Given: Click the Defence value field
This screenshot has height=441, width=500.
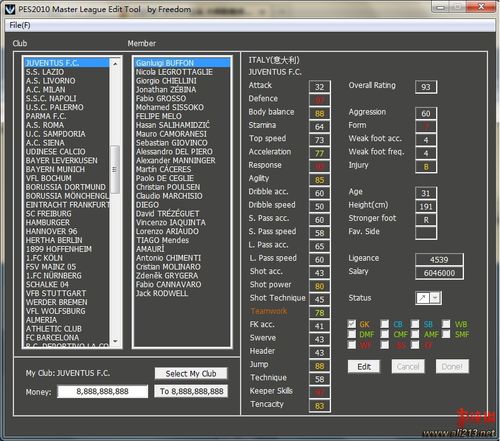Looking at the screenshot, I should [x=320, y=100].
